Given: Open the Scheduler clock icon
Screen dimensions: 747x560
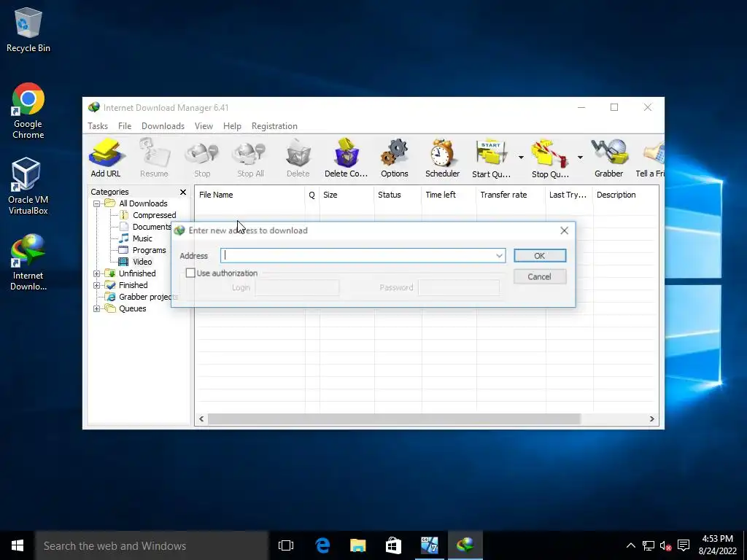Looking at the screenshot, I should coord(443,158).
